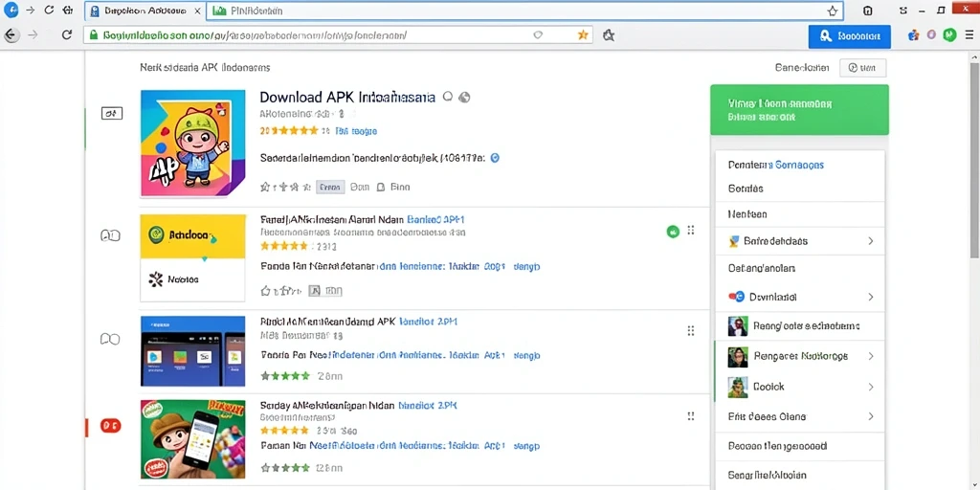This screenshot has width=980, height=490.
Task: Open the green cartoon phone app thumbnail
Action: click(192, 438)
